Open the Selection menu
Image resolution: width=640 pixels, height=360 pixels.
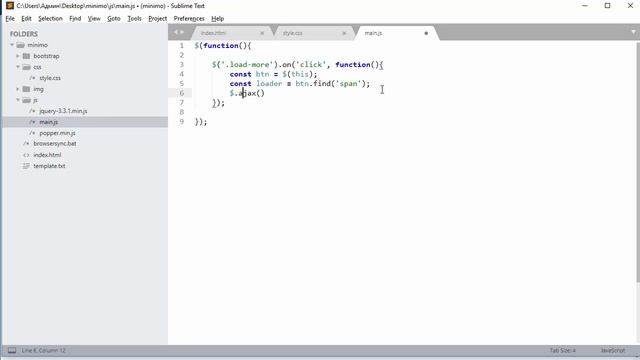coord(50,18)
